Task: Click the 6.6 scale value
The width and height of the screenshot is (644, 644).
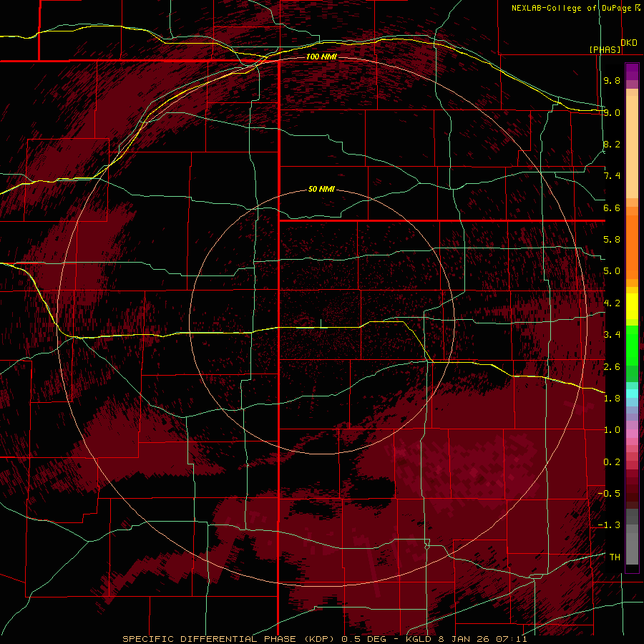Action: (612, 208)
